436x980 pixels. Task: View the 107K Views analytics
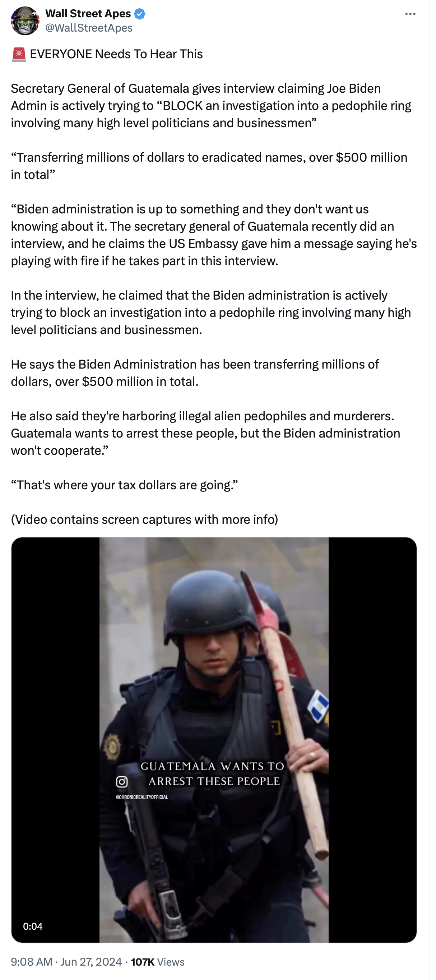[158, 962]
